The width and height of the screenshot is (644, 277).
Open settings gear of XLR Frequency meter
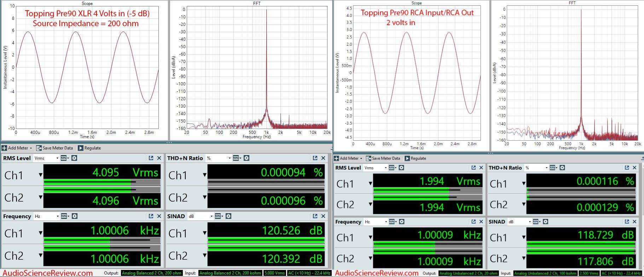(74, 216)
